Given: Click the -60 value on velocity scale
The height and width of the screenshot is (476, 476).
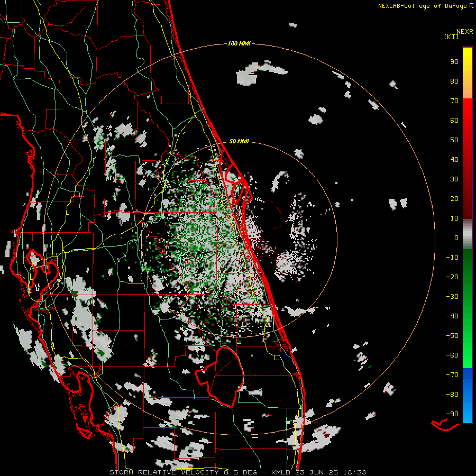Looking at the screenshot, I should (x=452, y=355).
